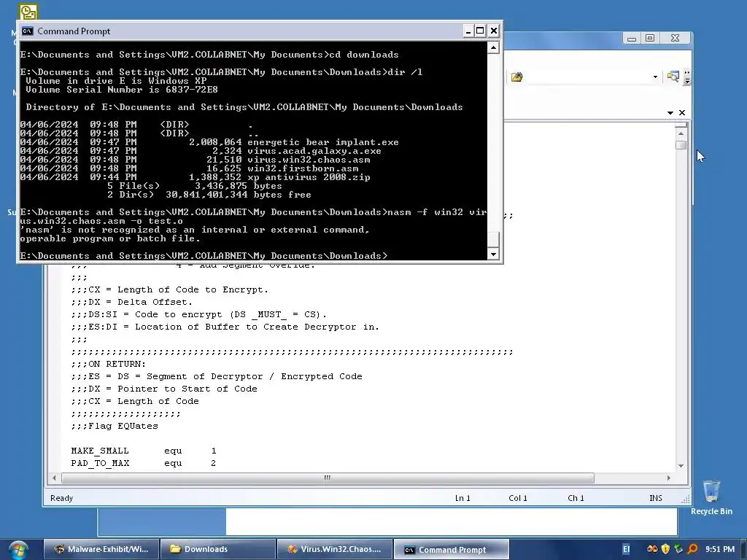Click the 'Ready' status bar text

coord(61,498)
